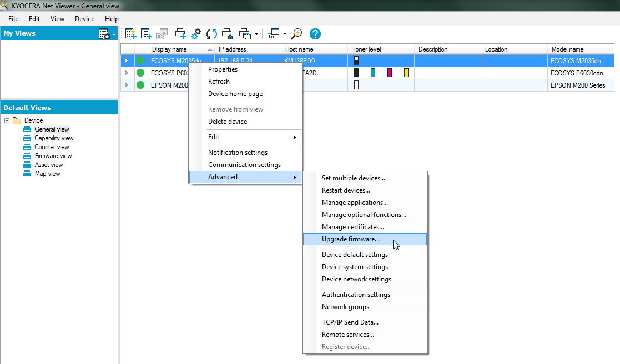Click the add dynamic view icon with lightning bolt
620x364 pixels.
coord(130,34)
